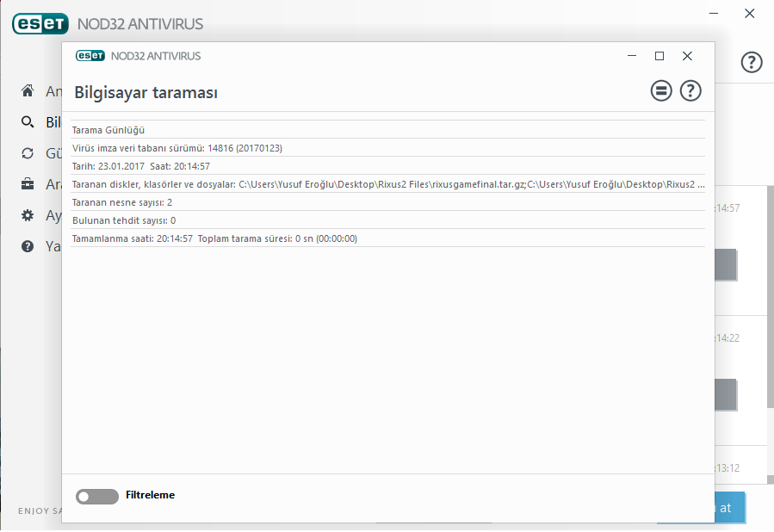Select the Taranan nesne sayısı: 2 row
The height and width of the screenshot is (532, 774).
point(387,202)
